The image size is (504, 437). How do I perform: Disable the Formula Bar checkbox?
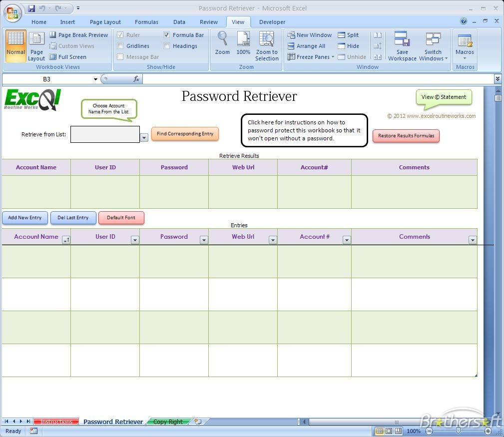point(167,34)
